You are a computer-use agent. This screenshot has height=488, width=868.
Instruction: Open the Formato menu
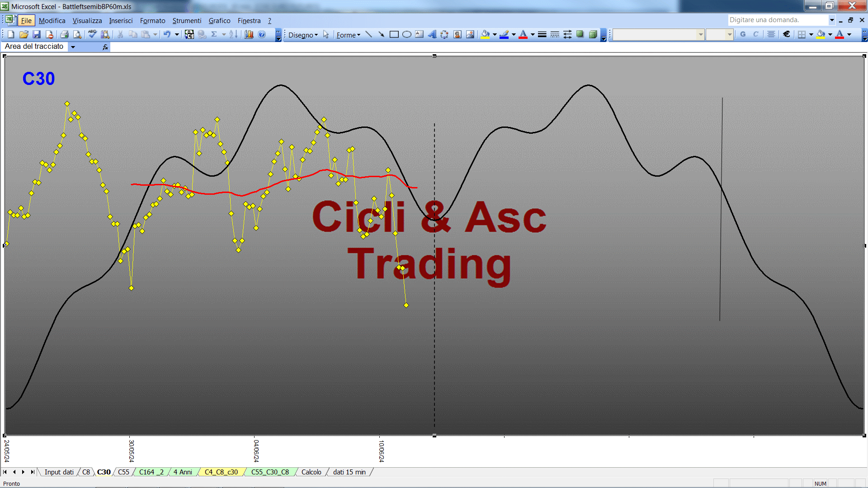pyautogui.click(x=153, y=21)
